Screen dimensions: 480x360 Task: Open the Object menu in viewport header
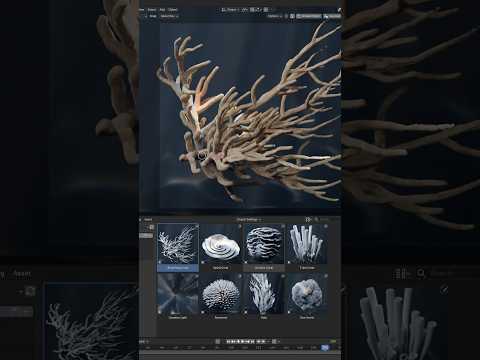173,10
